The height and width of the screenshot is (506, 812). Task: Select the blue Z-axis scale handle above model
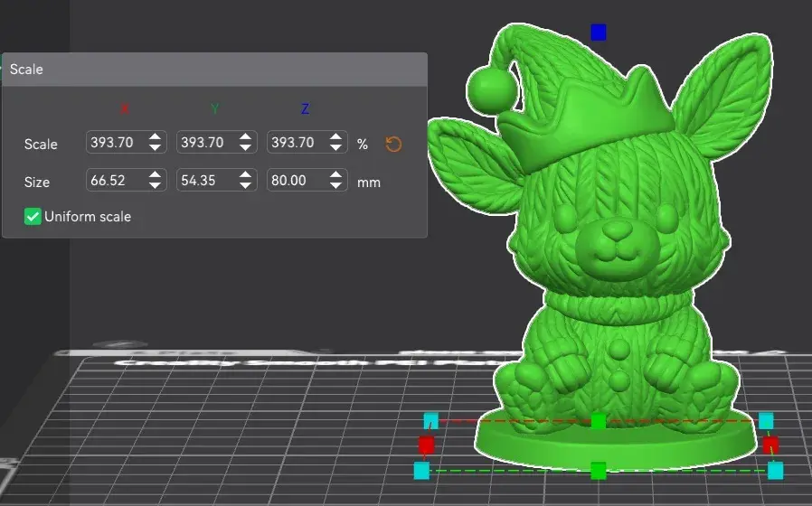[599, 33]
